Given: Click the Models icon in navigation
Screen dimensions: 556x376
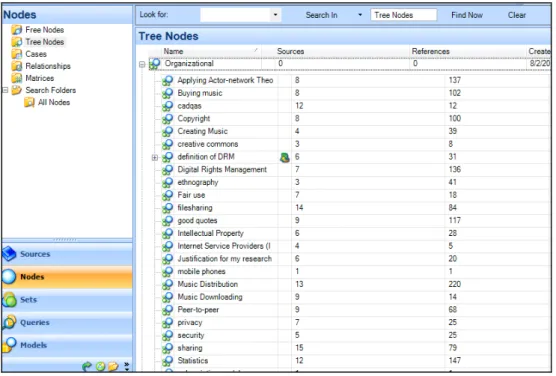Looking at the screenshot, I should click(9, 345).
